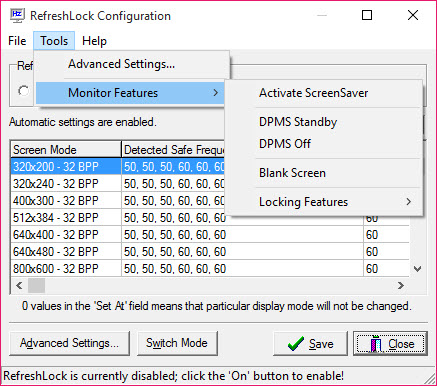Open the Help menu

tap(94, 41)
